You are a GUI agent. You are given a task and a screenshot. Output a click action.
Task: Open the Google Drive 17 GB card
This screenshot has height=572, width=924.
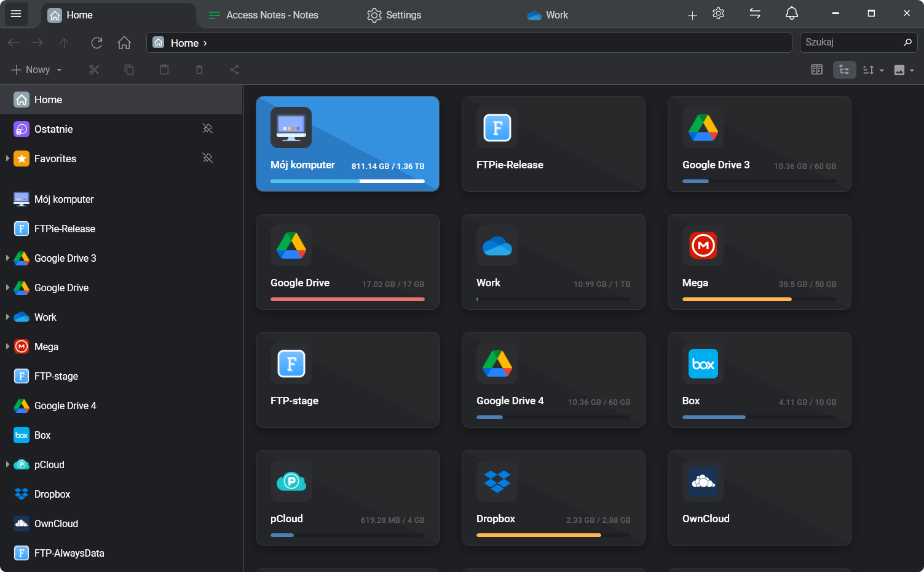coord(347,262)
